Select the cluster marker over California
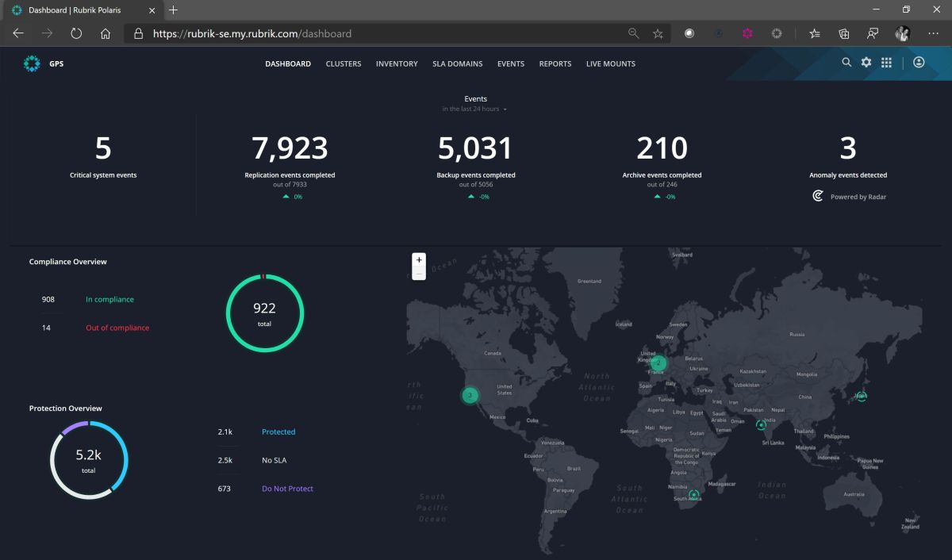This screenshot has width=952, height=560. pyautogui.click(x=469, y=393)
